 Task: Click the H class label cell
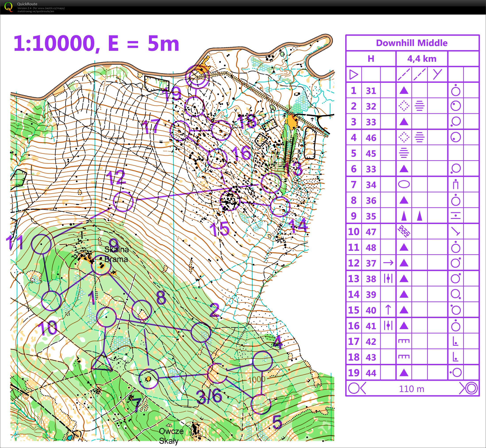pos(371,59)
